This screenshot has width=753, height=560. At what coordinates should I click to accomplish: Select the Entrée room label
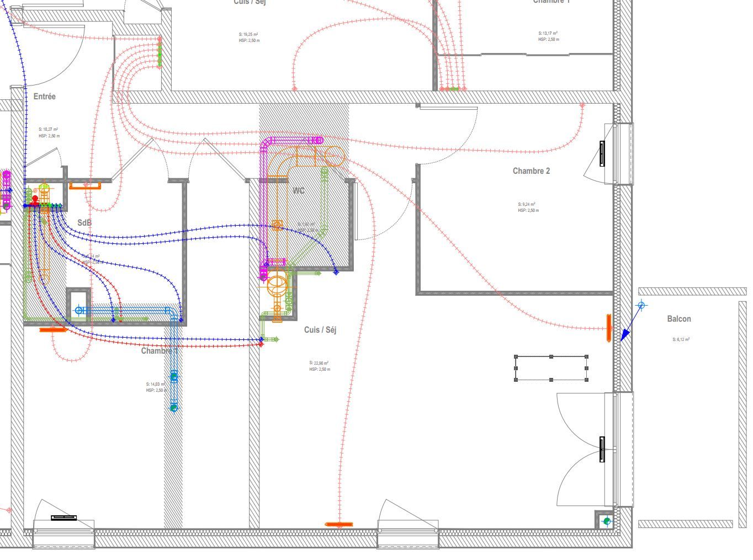pos(44,97)
